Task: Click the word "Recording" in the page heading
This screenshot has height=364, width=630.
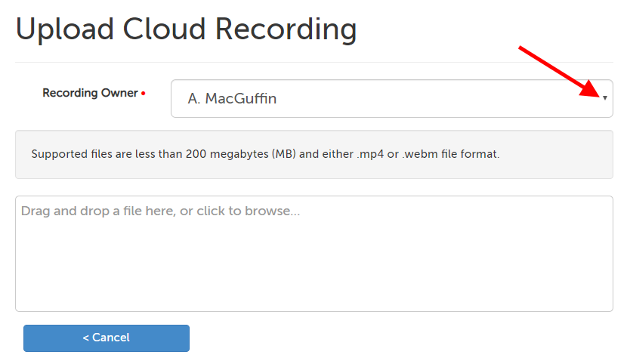Action: click(x=286, y=29)
